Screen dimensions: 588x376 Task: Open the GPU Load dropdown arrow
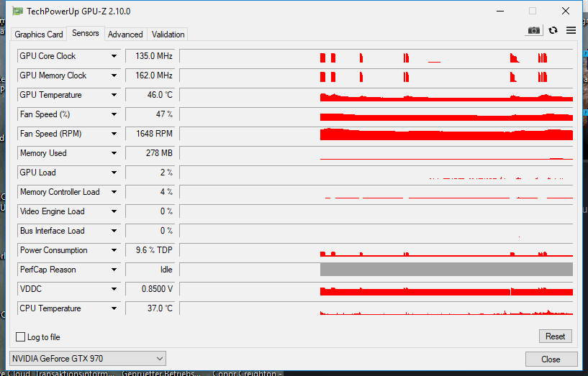tap(114, 173)
